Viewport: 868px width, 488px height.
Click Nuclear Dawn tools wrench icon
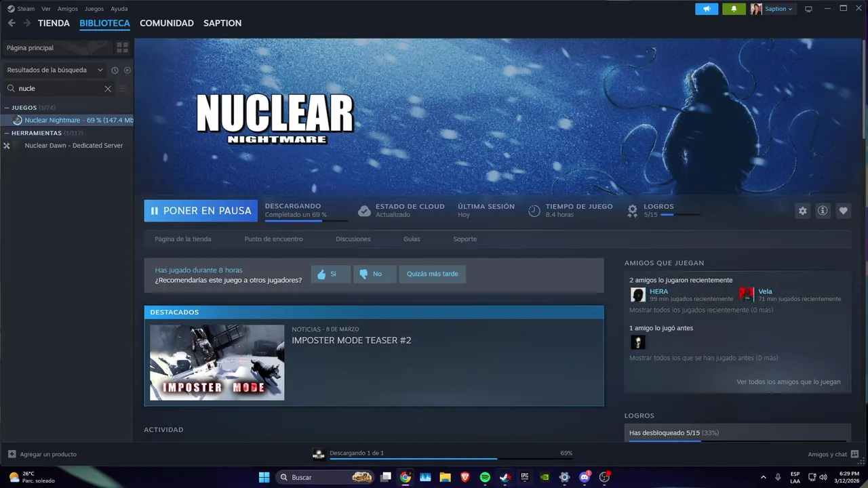(x=7, y=146)
